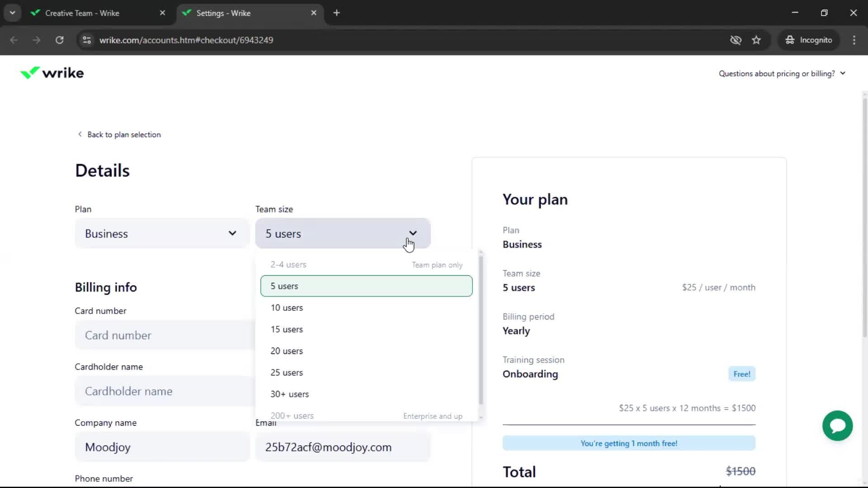Image resolution: width=868 pixels, height=488 pixels.
Task: Edit the Company name field with Moodjoy
Action: [162, 447]
